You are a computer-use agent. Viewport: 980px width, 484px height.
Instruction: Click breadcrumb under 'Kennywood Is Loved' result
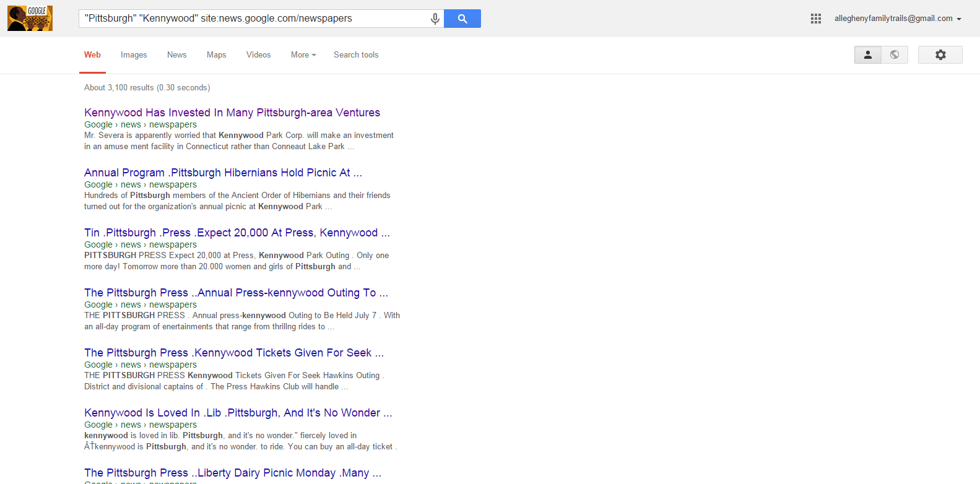point(141,425)
